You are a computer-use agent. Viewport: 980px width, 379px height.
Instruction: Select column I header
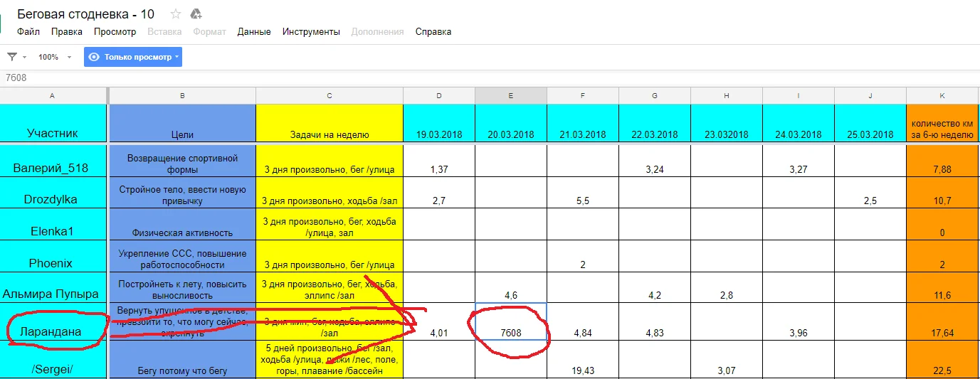click(x=799, y=95)
